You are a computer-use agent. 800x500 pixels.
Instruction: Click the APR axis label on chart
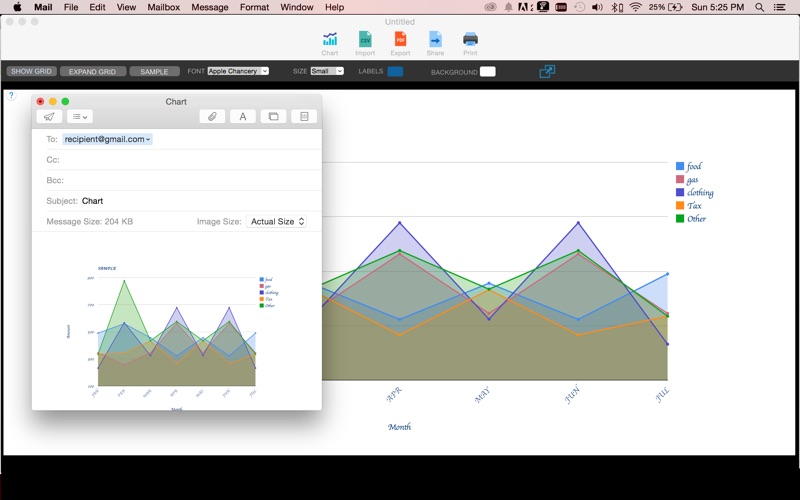pyautogui.click(x=394, y=394)
